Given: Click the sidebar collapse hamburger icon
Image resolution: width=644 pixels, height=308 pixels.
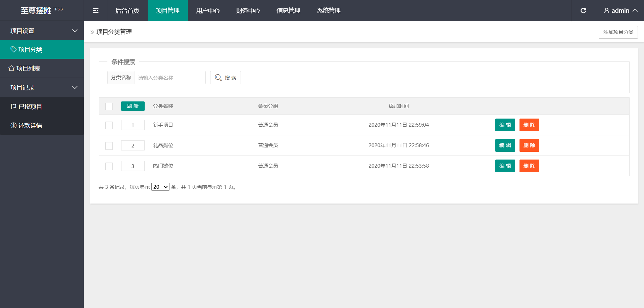Looking at the screenshot, I should coord(96,11).
